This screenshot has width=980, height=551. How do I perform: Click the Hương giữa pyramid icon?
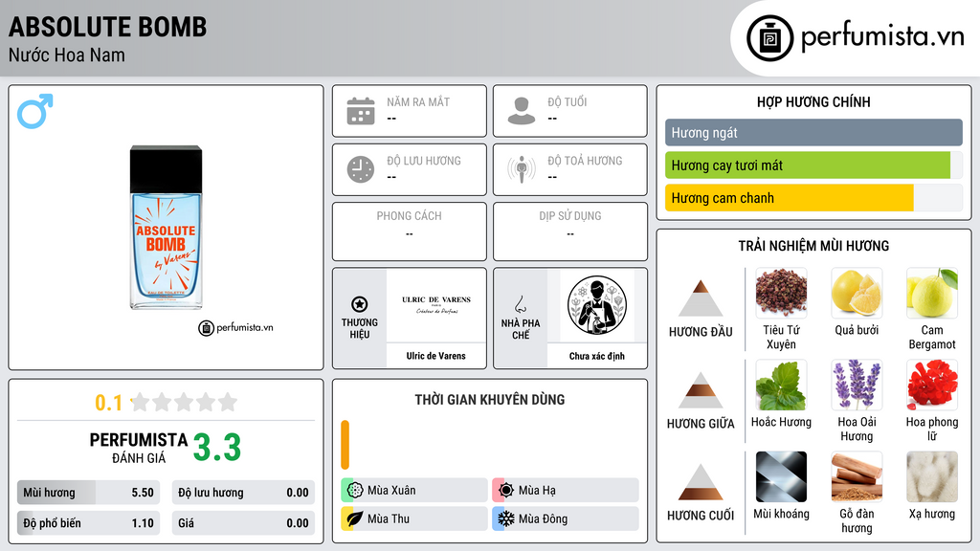pos(701,390)
